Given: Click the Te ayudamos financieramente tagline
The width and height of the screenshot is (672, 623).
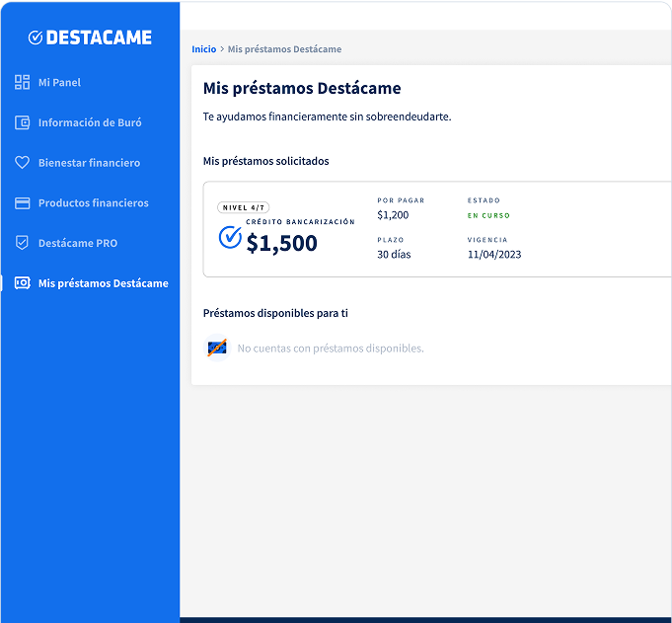Looking at the screenshot, I should 327,117.
